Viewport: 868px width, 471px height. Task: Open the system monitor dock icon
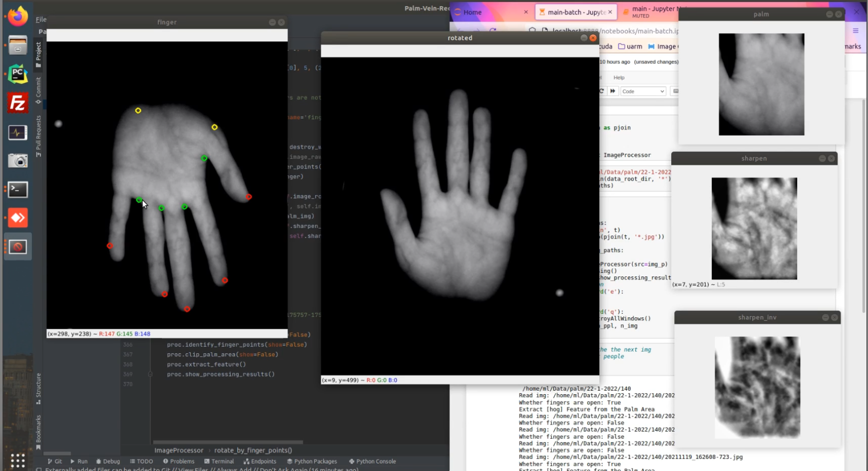click(x=18, y=132)
